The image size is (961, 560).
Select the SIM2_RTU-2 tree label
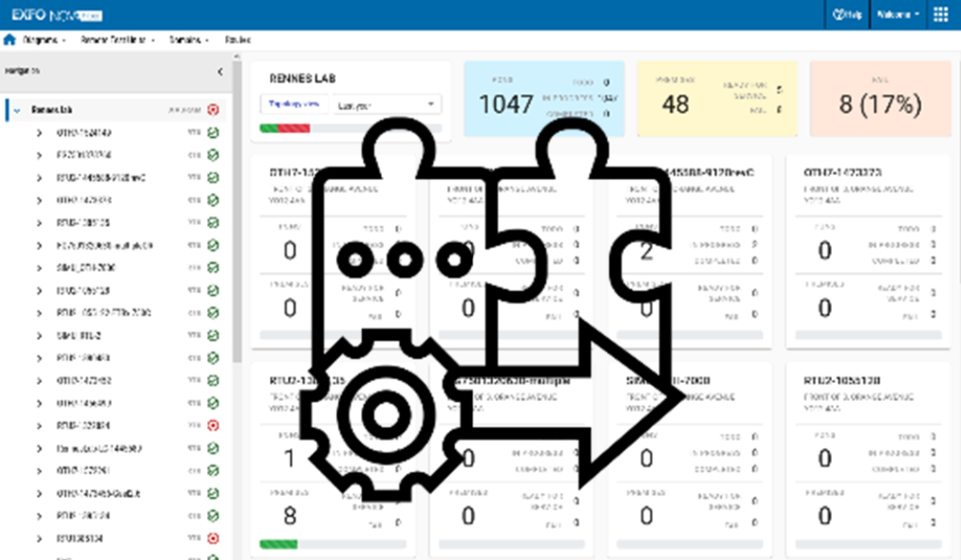click(79, 336)
